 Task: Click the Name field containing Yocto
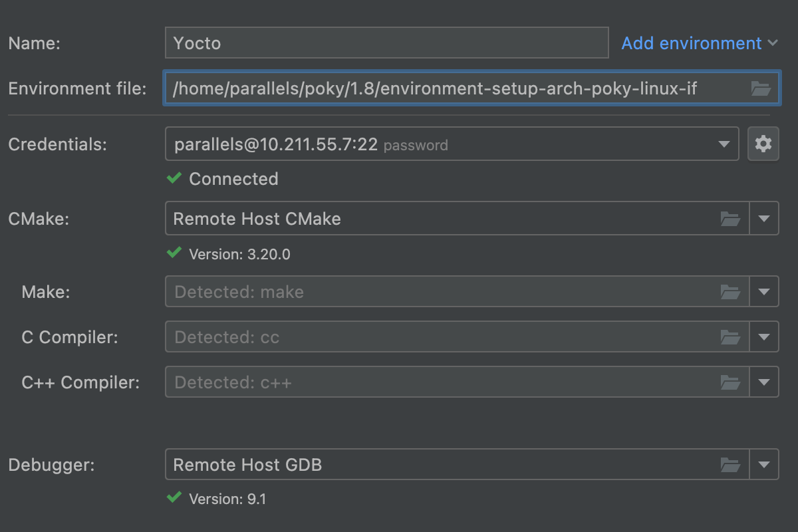(x=386, y=43)
